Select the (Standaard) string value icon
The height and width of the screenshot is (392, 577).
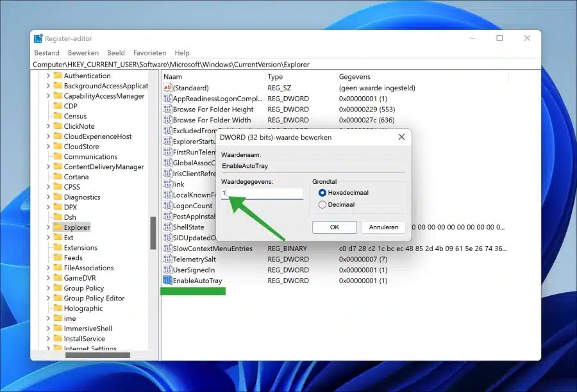(167, 88)
